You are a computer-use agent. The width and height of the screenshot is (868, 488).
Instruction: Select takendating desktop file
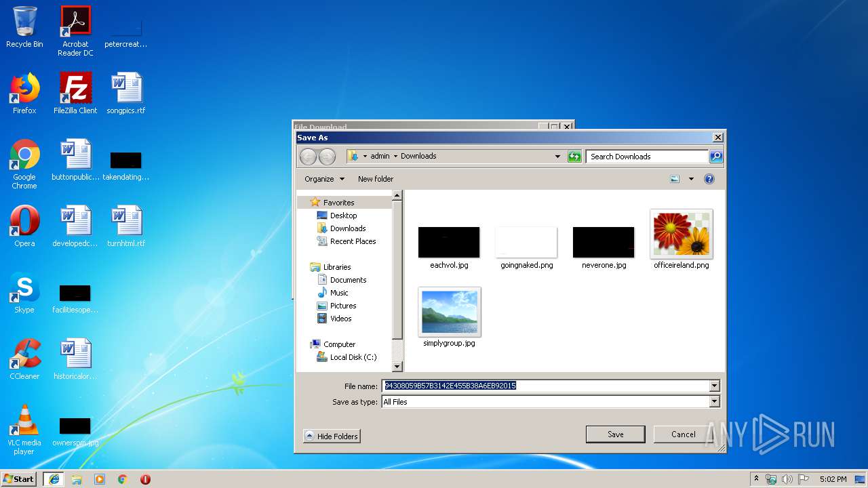click(x=126, y=165)
